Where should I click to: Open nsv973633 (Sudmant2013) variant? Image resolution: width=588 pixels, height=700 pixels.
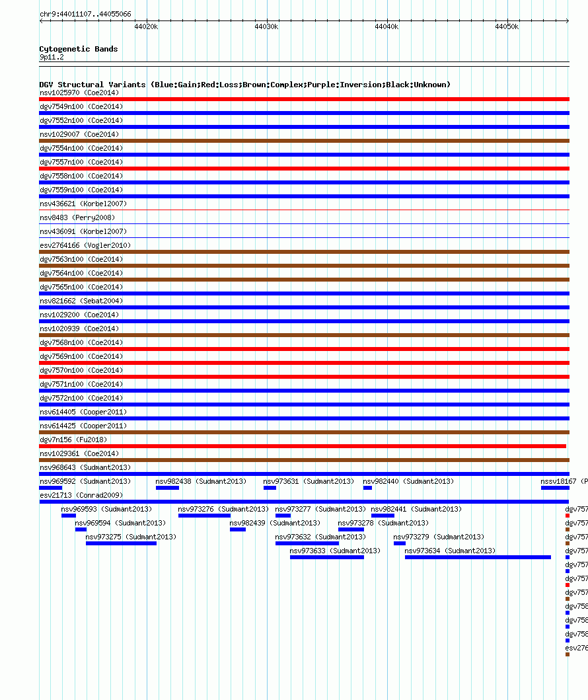pyautogui.click(x=335, y=551)
